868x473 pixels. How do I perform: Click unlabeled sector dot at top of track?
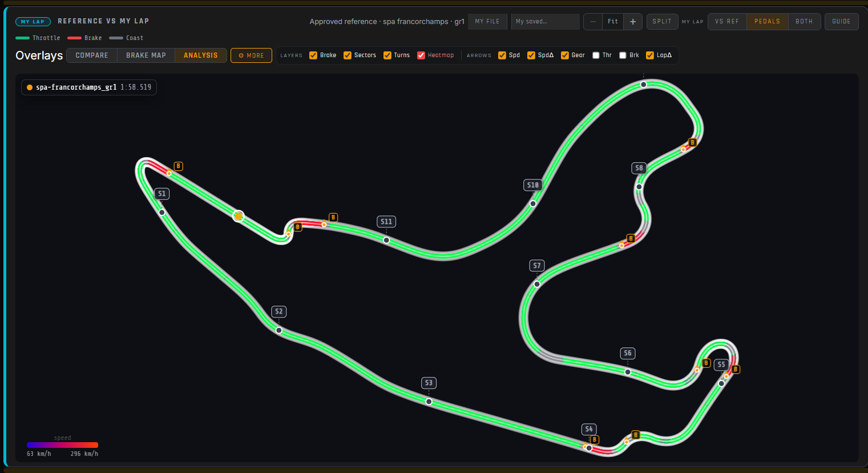point(643,85)
